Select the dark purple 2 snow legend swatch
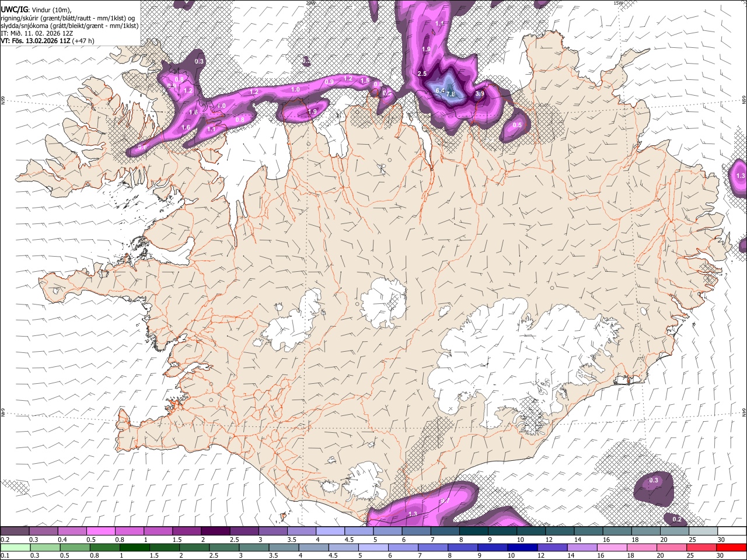This screenshot has height=560, width=747. (215, 531)
